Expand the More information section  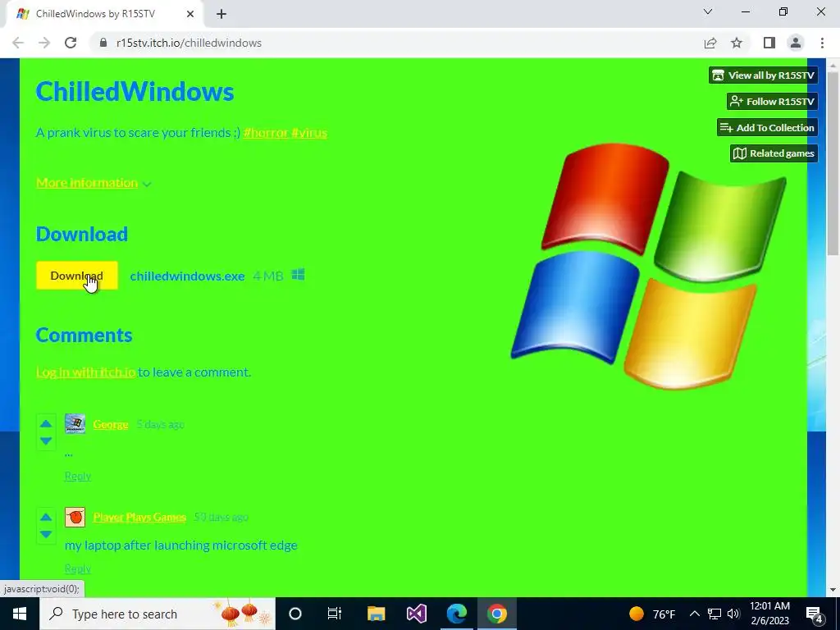(x=94, y=183)
